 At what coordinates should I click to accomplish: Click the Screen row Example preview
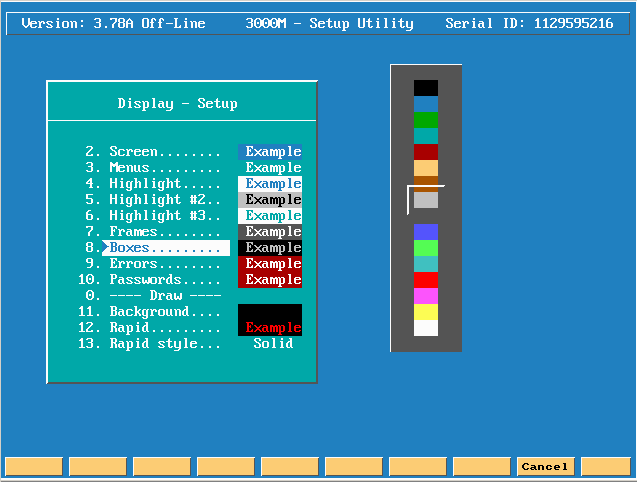coord(270,152)
